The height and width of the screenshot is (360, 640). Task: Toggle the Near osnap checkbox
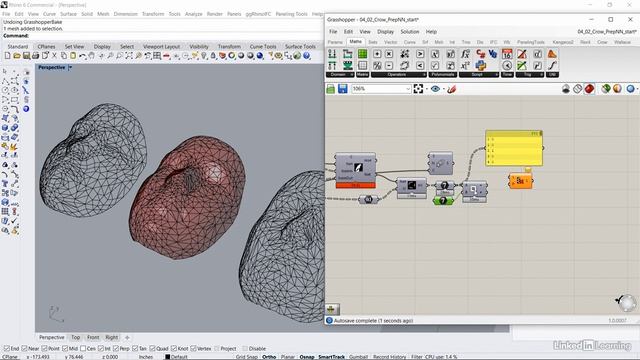click(x=24, y=349)
